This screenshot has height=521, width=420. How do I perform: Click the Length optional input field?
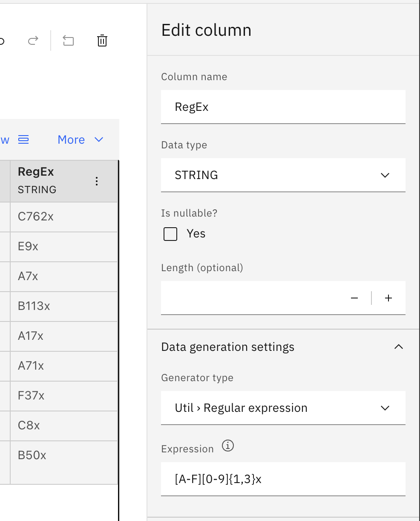pos(251,298)
